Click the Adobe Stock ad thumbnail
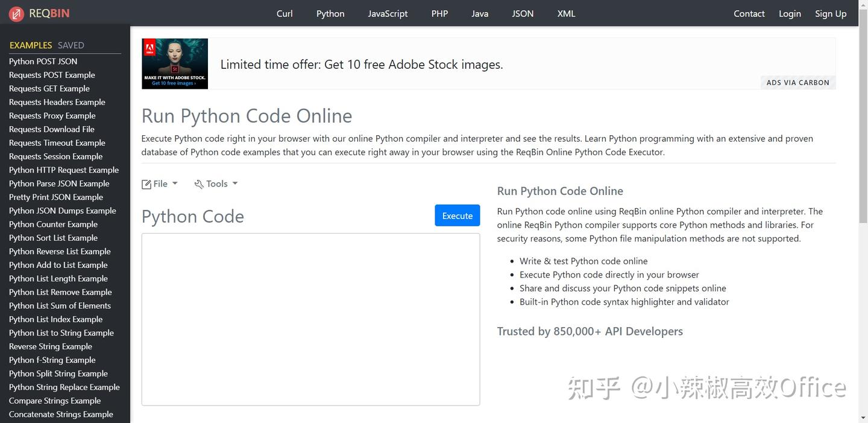The height and width of the screenshot is (423, 868). click(x=174, y=63)
